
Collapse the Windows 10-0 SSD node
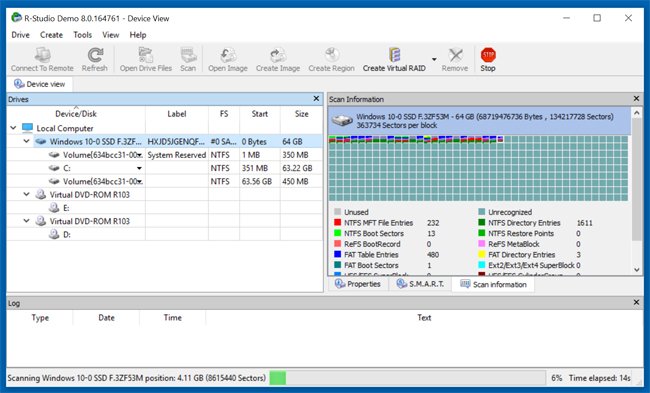point(27,141)
